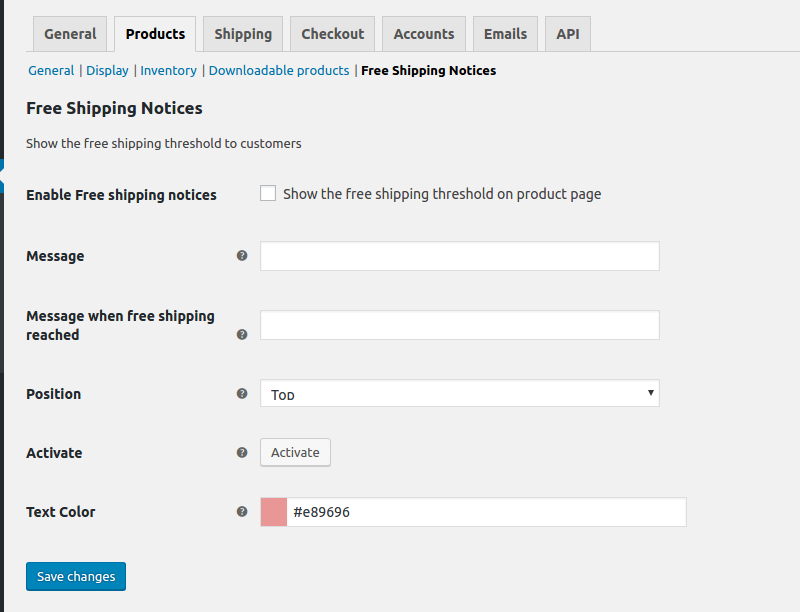Click the Text Color help icon
The height and width of the screenshot is (612, 800).
(x=242, y=512)
